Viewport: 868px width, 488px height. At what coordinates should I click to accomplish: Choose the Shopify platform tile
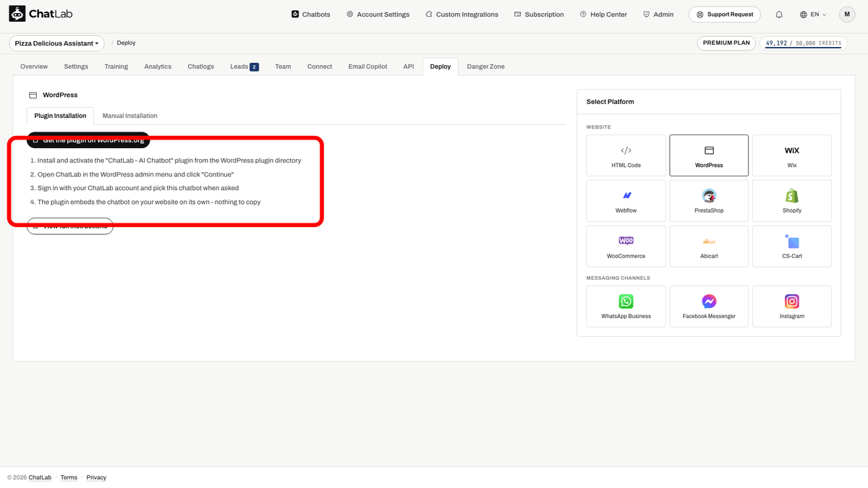[x=792, y=201]
